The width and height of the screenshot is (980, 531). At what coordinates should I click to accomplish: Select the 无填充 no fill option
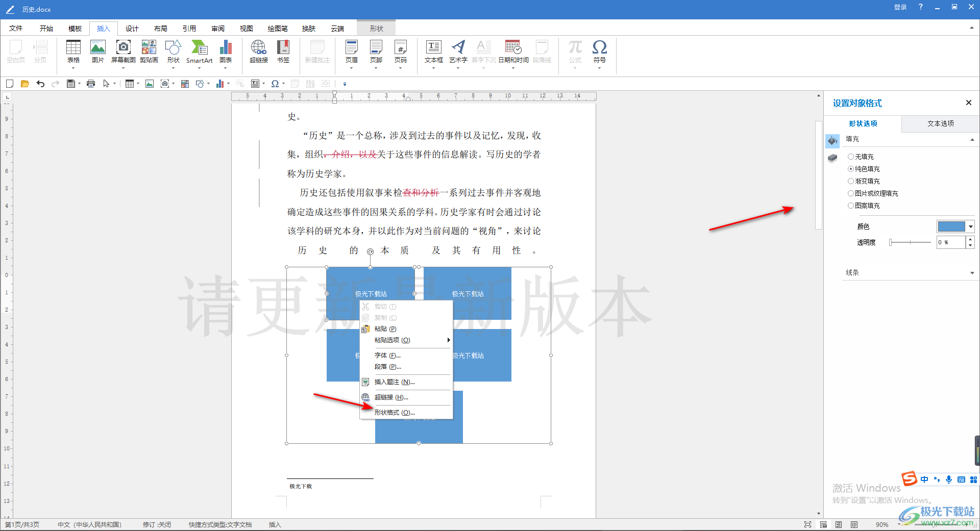click(x=861, y=157)
